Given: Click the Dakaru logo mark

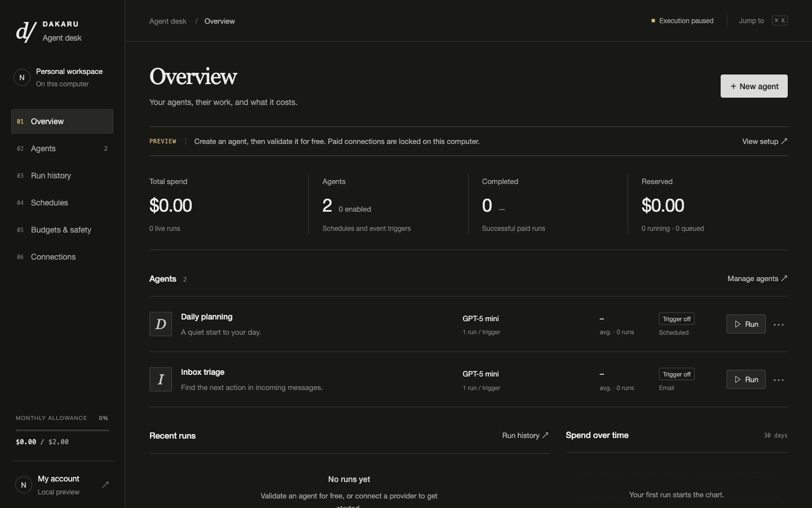Looking at the screenshot, I should tap(26, 32).
